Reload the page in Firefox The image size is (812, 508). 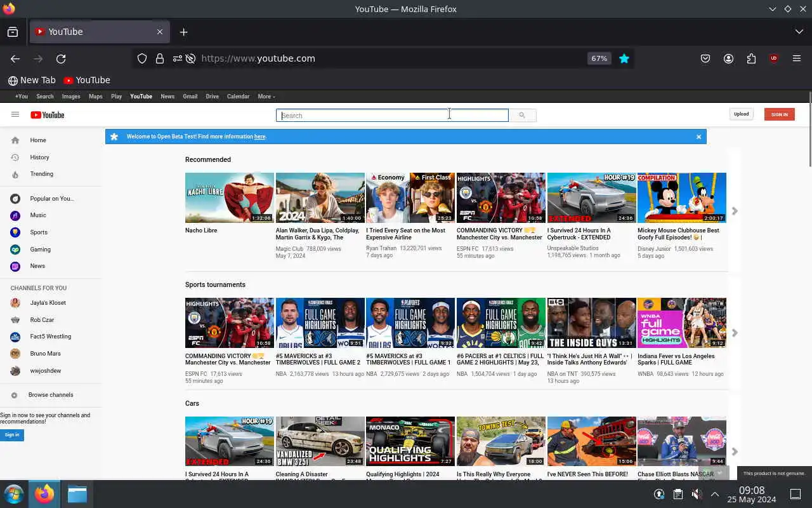pyautogui.click(x=61, y=58)
